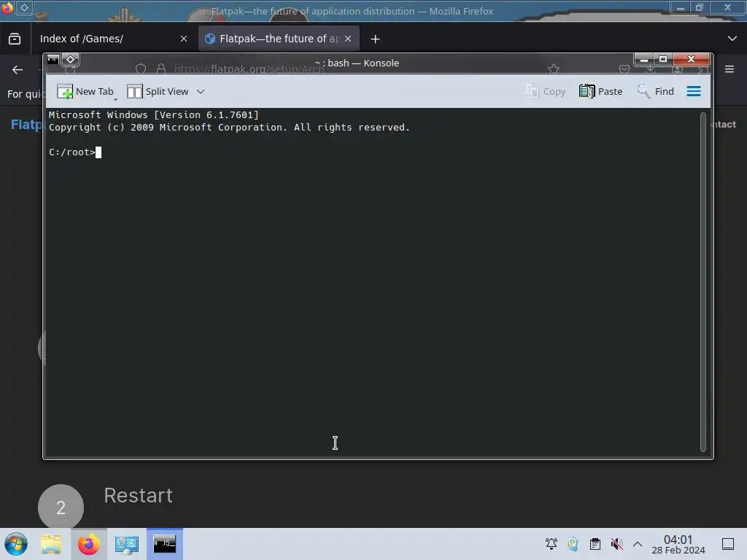The width and height of the screenshot is (747, 560).
Task: Open a New Tab in Konsole
Action: 86,91
